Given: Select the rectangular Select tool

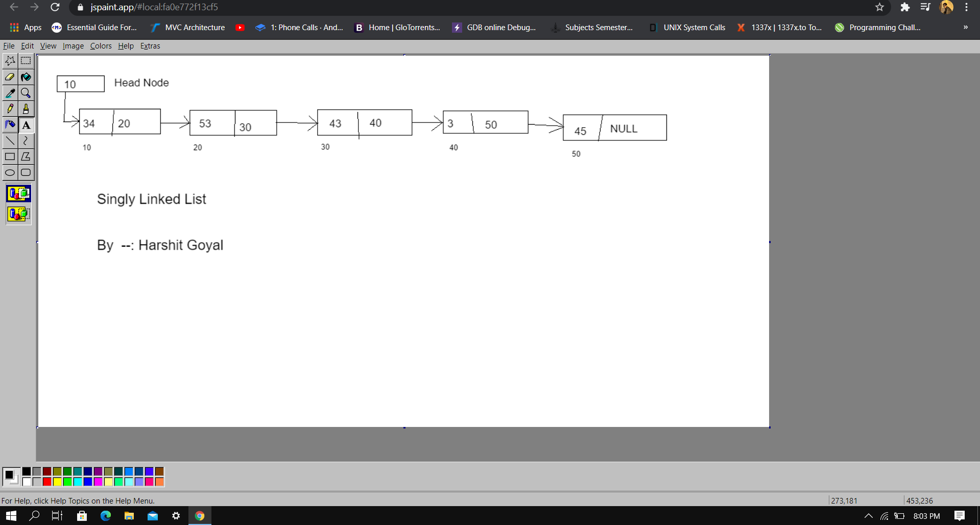Looking at the screenshot, I should (x=26, y=61).
